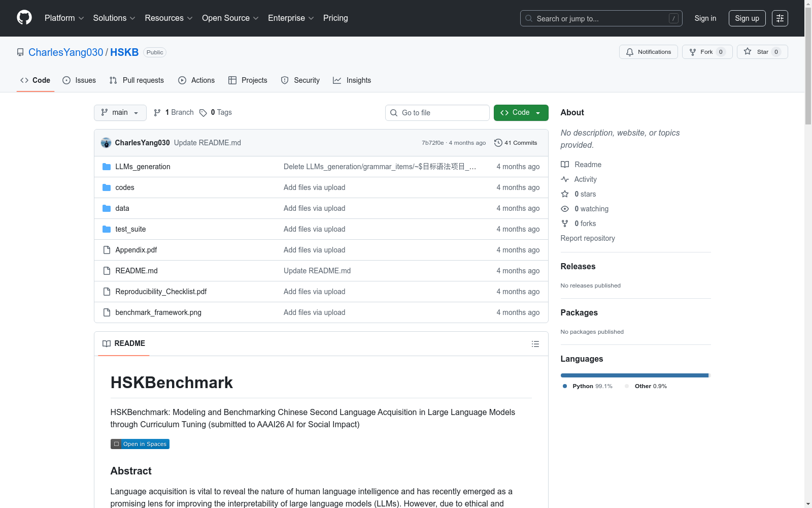Click the benchmark_framework.png file icon
The width and height of the screenshot is (812, 508).
pos(107,312)
